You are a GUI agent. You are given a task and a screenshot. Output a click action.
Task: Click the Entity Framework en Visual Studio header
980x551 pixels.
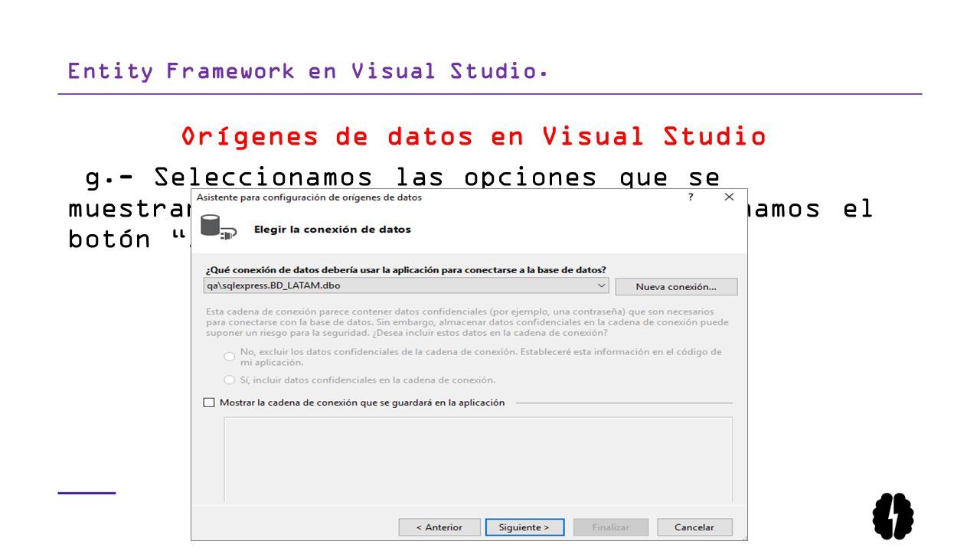(x=309, y=71)
